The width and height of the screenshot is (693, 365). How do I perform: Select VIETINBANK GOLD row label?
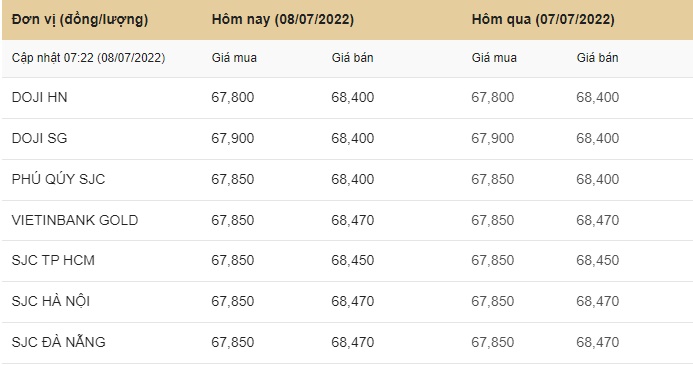coord(75,220)
